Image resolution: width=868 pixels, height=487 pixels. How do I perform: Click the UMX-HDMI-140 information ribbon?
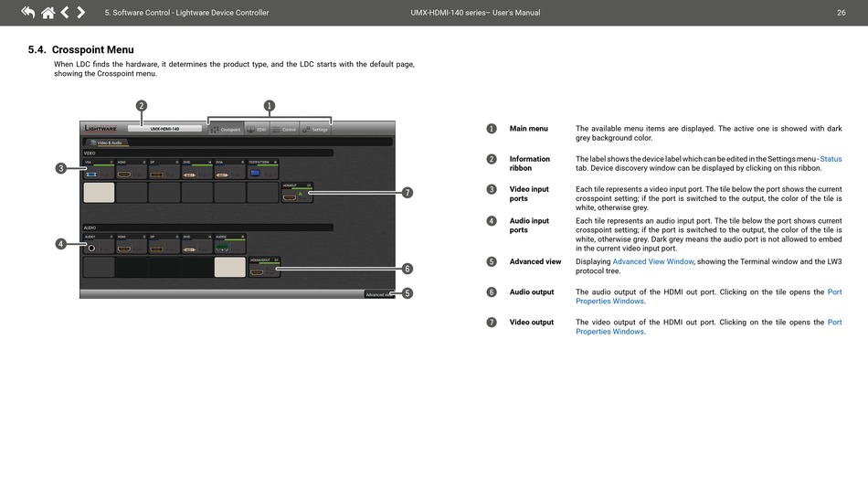click(x=165, y=129)
